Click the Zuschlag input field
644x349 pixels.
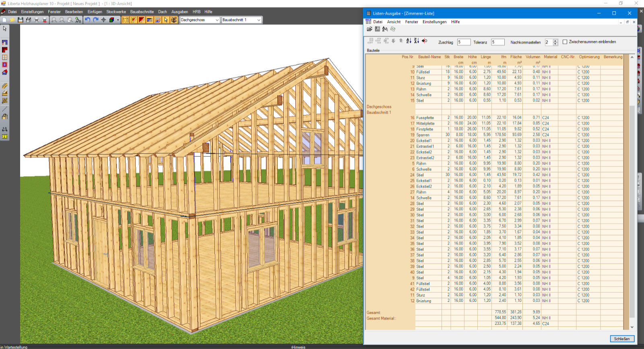pyautogui.click(x=463, y=42)
